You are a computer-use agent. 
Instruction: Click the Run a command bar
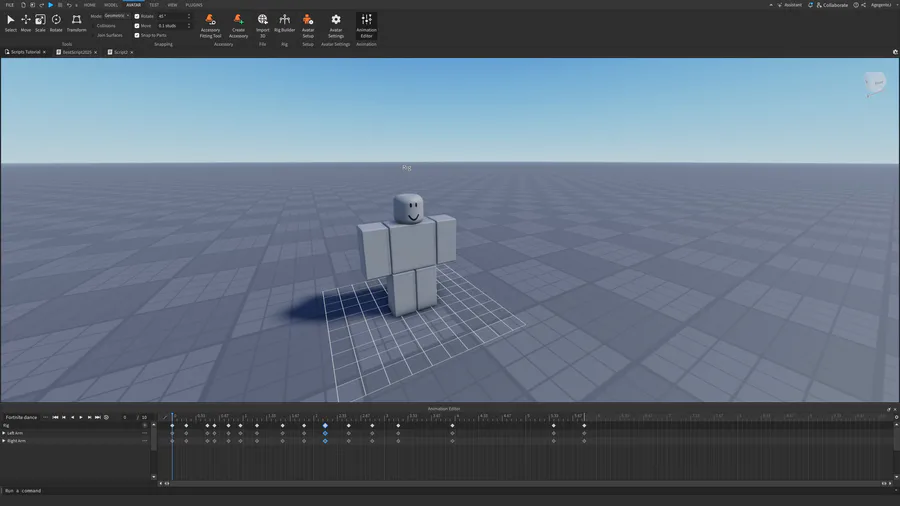pos(450,491)
